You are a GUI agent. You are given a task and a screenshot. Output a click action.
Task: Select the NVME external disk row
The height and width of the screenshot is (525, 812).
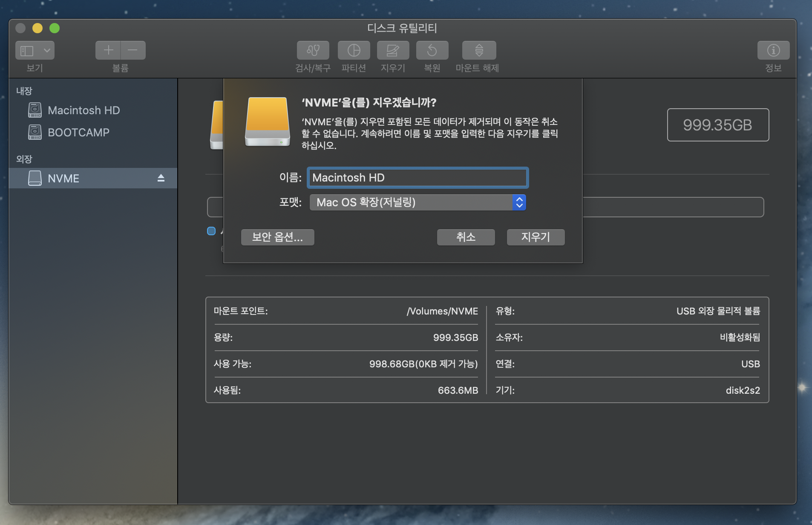93,178
